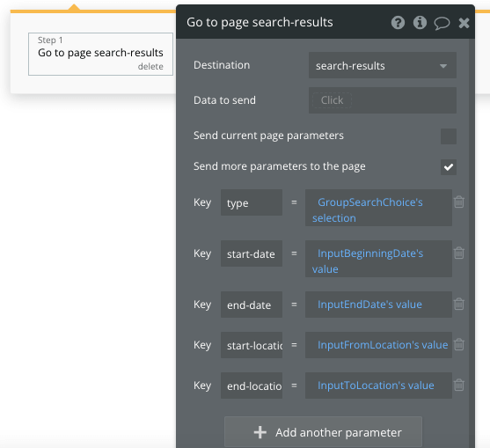Edit the end-location key input field
The image size is (490, 448).
tap(252, 386)
